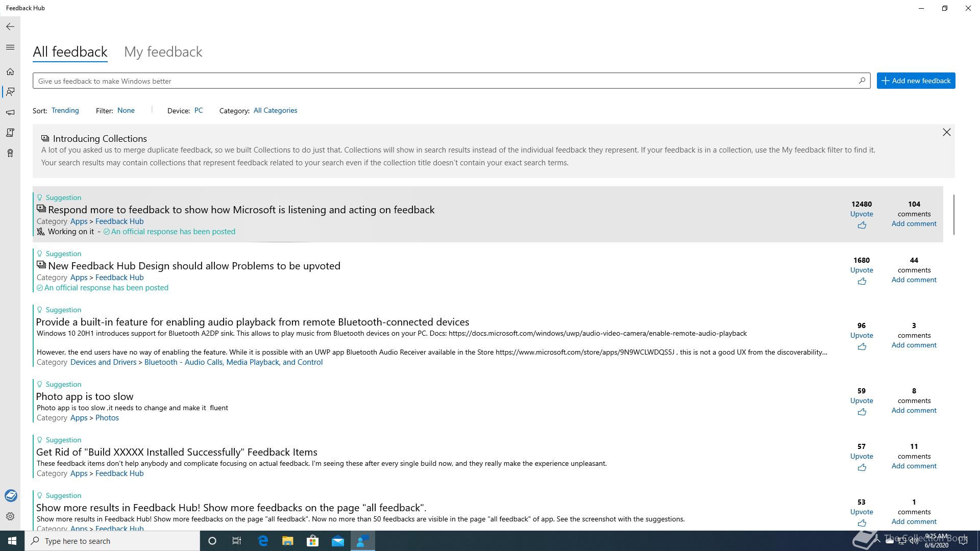Click Apps category in first feedback item

point(79,221)
